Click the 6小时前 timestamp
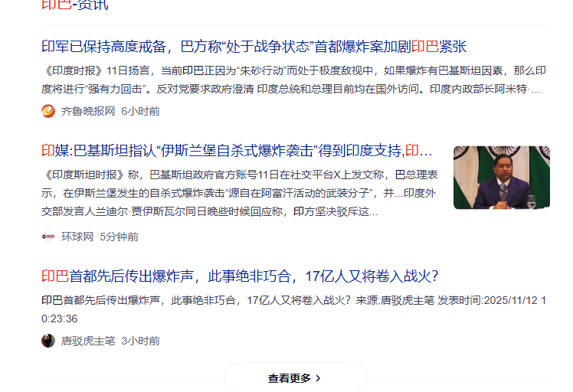Screen dimensions: 573x392 [x=140, y=111]
